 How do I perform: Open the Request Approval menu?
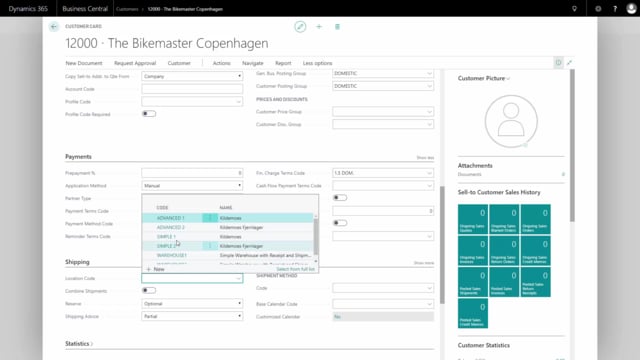(135, 63)
